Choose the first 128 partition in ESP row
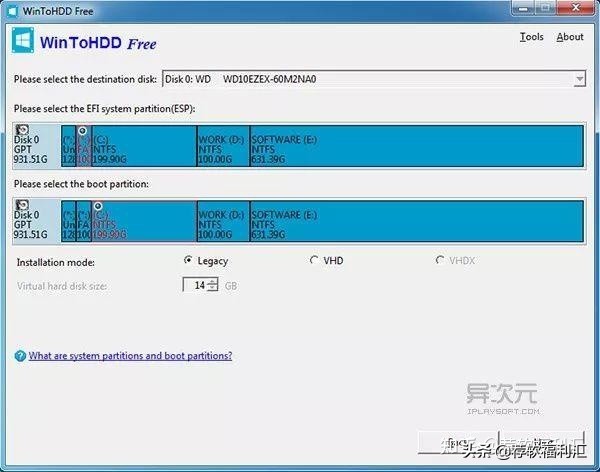600x472 pixels. pyautogui.click(x=68, y=146)
